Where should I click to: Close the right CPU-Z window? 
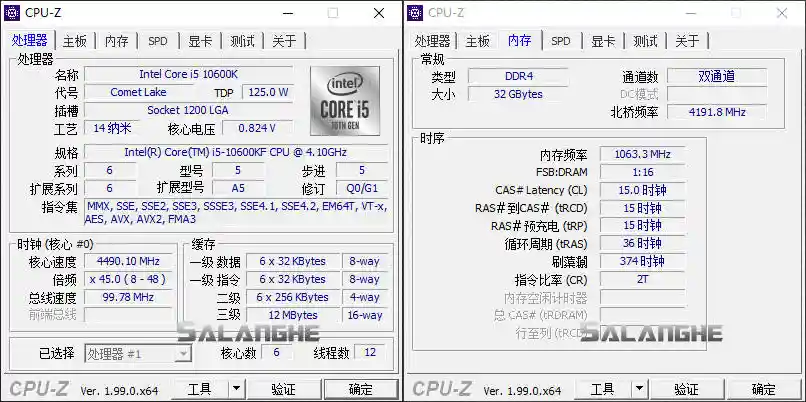(x=782, y=13)
